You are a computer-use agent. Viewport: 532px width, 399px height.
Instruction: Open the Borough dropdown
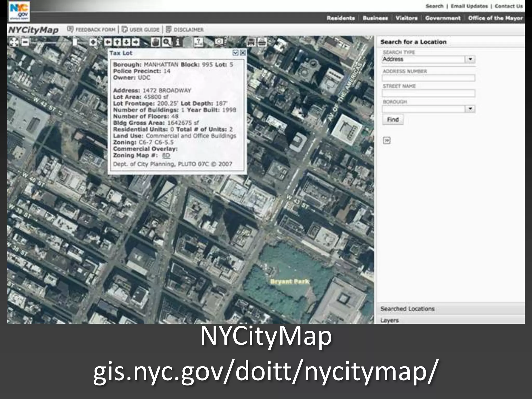[470, 109]
